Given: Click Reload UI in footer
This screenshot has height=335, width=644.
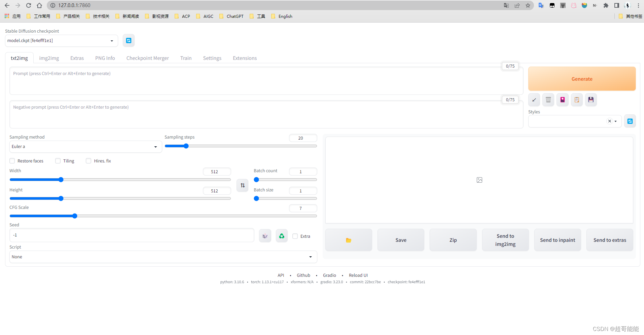Looking at the screenshot, I should click(x=358, y=275).
